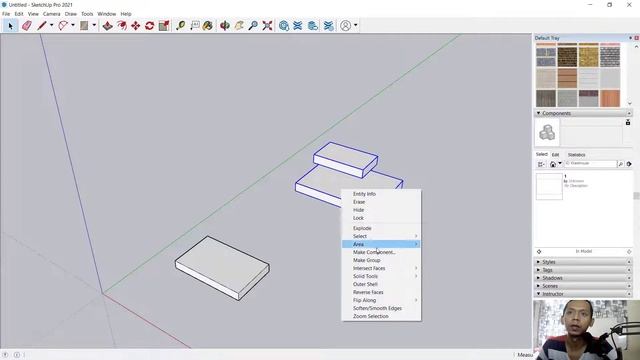Switch to the Statistics tab
This screenshot has width=640, height=360.
[x=576, y=155]
